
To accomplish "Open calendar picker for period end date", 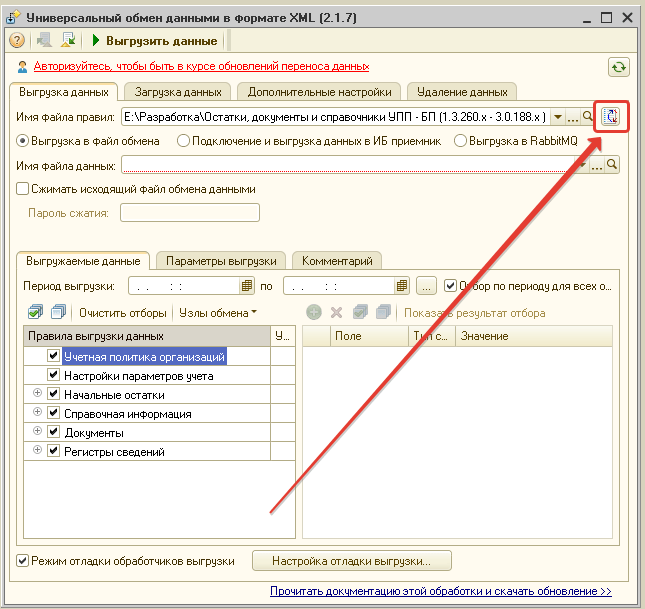I will click(x=402, y=285).
